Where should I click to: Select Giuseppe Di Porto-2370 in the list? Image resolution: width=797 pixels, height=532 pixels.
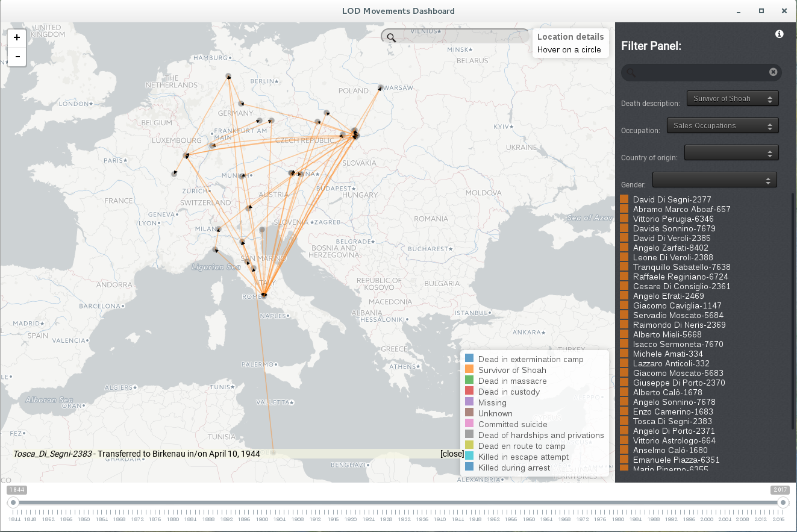[x=679, y=383]
